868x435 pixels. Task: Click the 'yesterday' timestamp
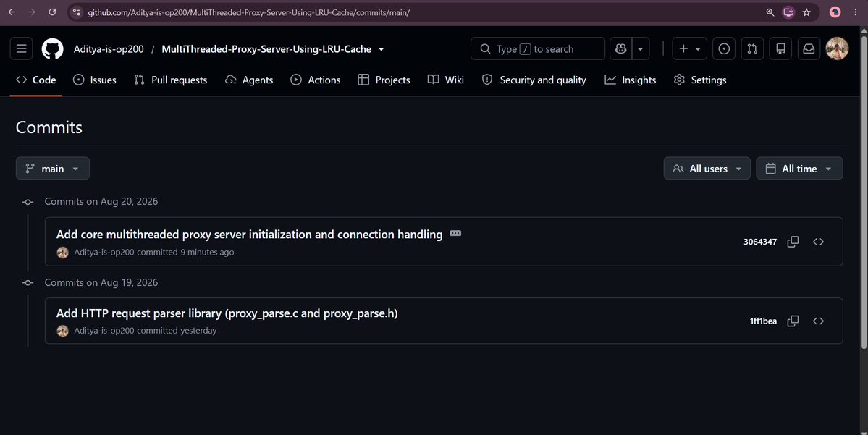pos(198,330)
